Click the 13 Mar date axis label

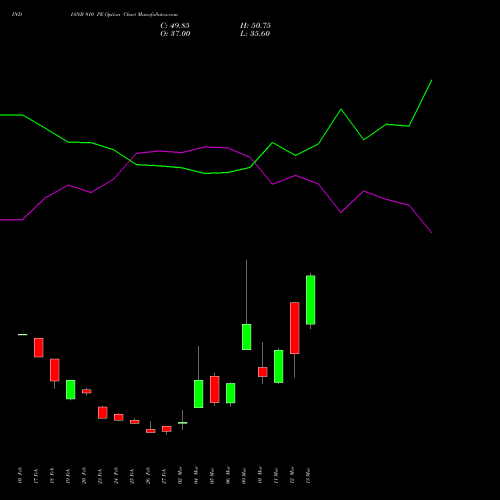[308, 475]
